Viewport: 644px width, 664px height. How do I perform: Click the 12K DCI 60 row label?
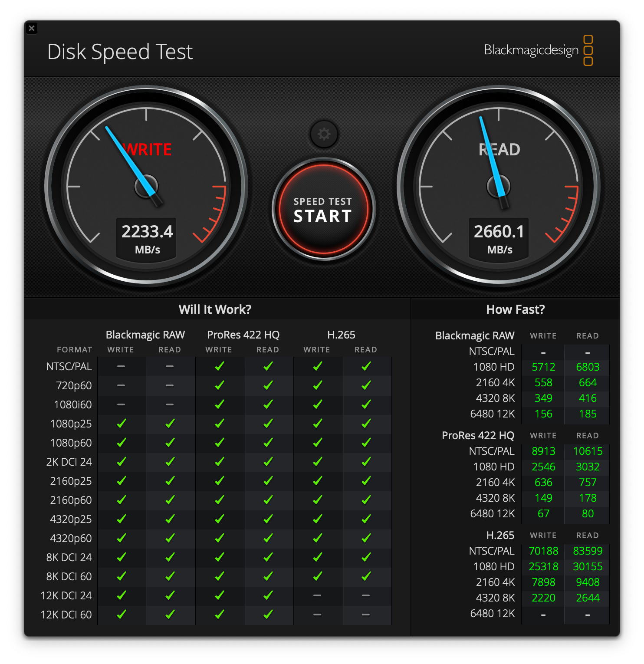coord(66,615)
